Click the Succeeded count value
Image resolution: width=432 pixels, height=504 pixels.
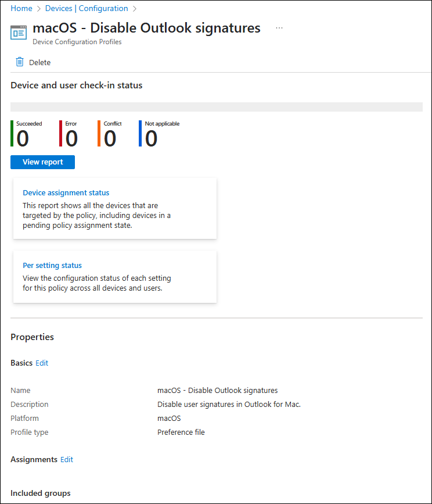[23, 138]
